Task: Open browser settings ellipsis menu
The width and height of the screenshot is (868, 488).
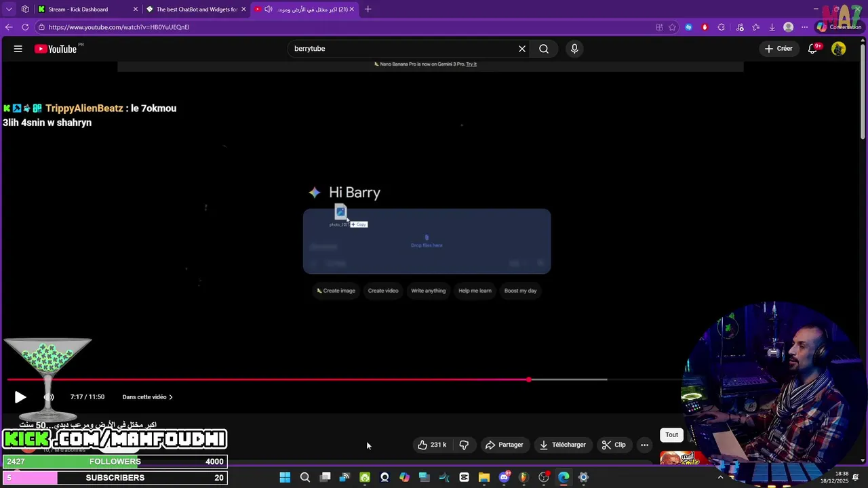Action: pos(804,27)
